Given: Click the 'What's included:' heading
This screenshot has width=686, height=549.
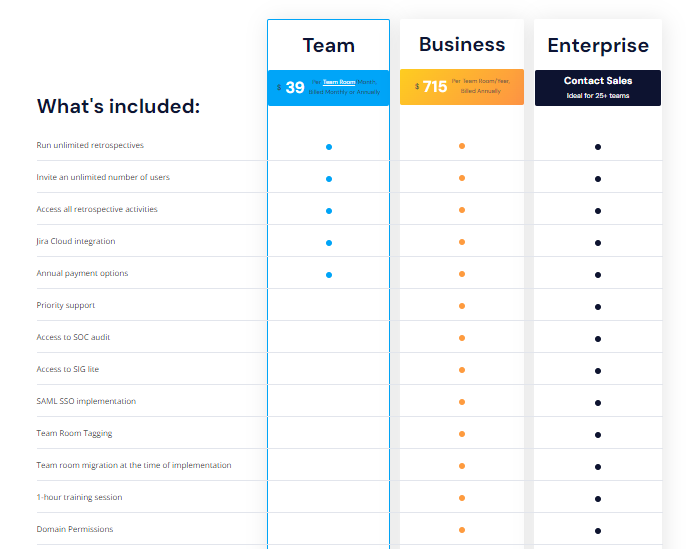Looking at the screenshot, I should tap(118, 106).
